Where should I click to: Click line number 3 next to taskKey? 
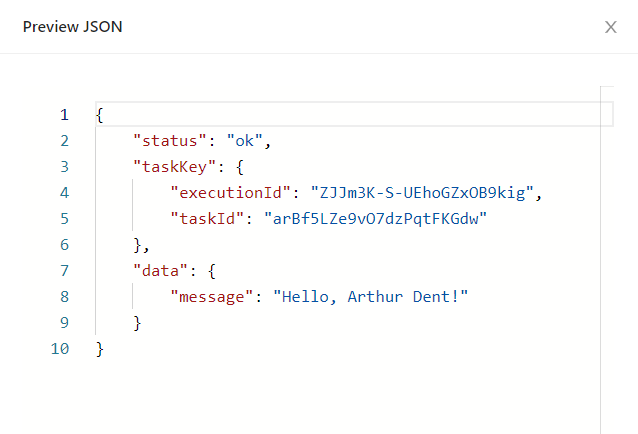coord(64,167)
